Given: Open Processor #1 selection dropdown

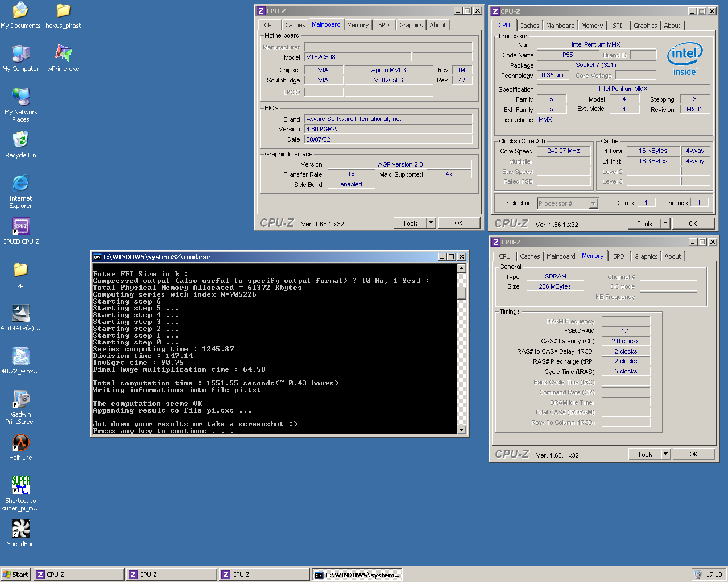Looking at the screenshot, I should [x=567, y=203].
